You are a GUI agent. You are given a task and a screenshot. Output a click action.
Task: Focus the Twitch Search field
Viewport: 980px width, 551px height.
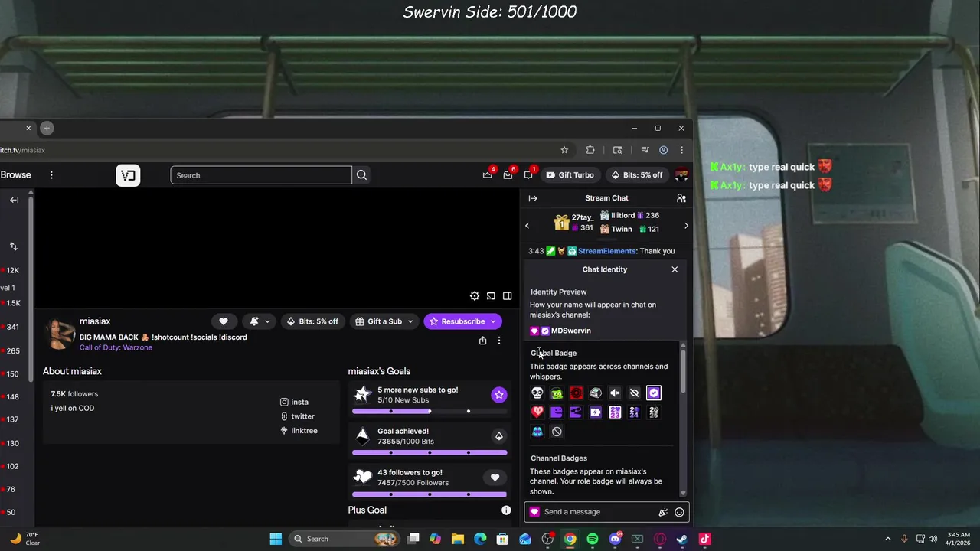(261, 175)
